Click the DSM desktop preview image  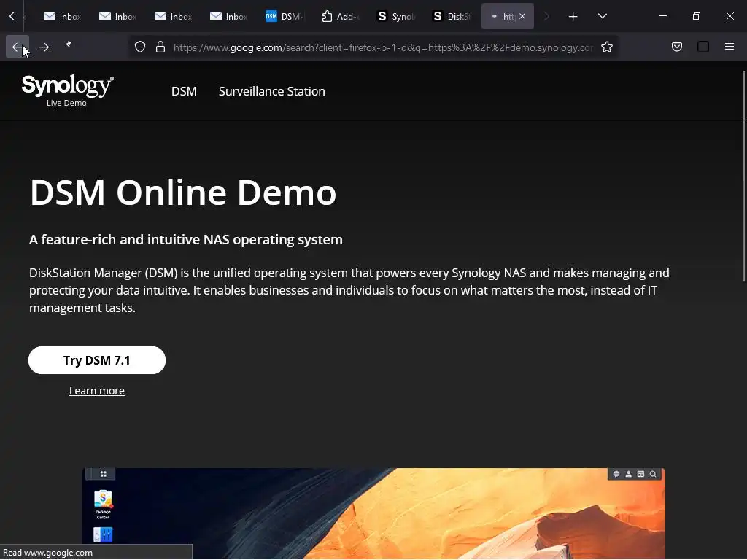[x=373, y=513]
